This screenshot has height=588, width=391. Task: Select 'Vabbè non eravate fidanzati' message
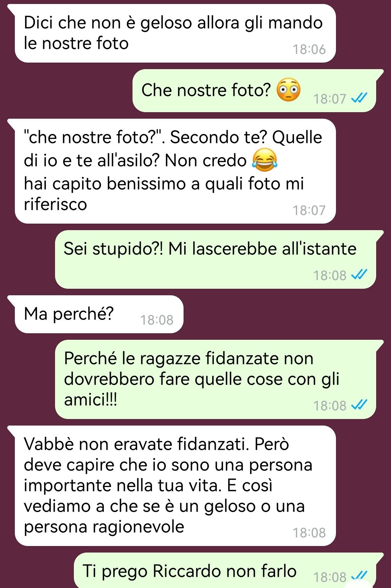pos(175,486)
